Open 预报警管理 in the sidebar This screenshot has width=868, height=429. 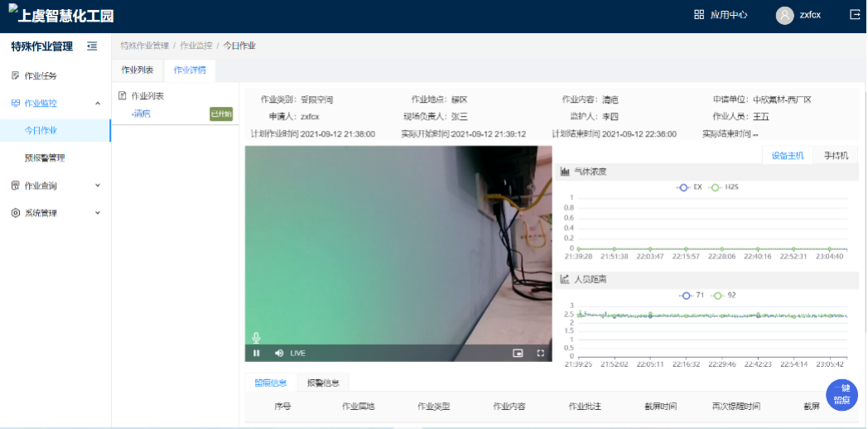(x=45, y=157)
